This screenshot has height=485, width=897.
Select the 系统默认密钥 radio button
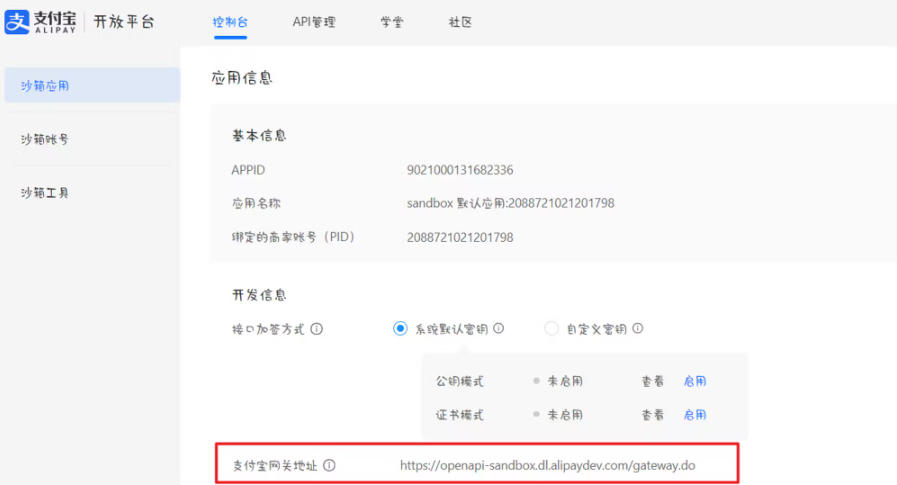click(x=400, y=328)
